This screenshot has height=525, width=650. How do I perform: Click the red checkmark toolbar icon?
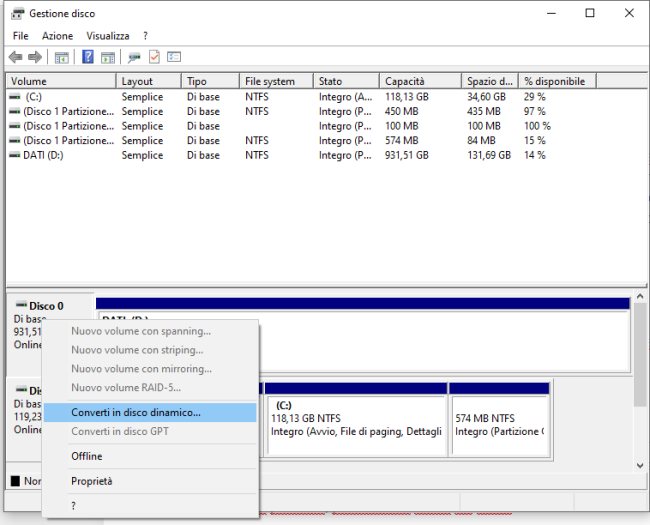pos(154,57)
